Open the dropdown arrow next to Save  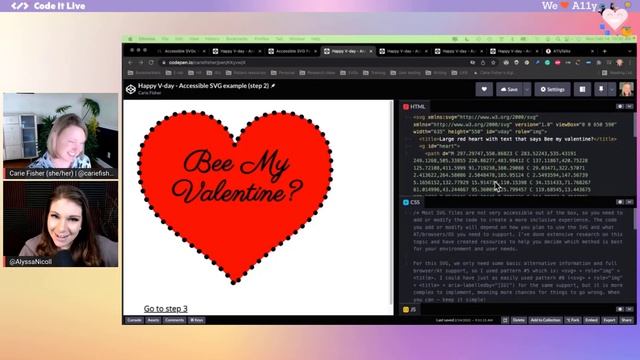pos(527,89)
